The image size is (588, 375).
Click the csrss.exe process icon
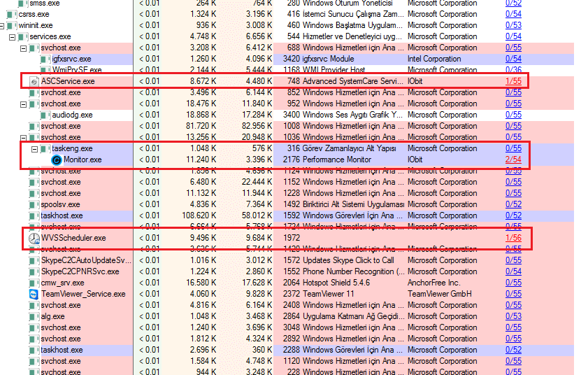(12, 14)
